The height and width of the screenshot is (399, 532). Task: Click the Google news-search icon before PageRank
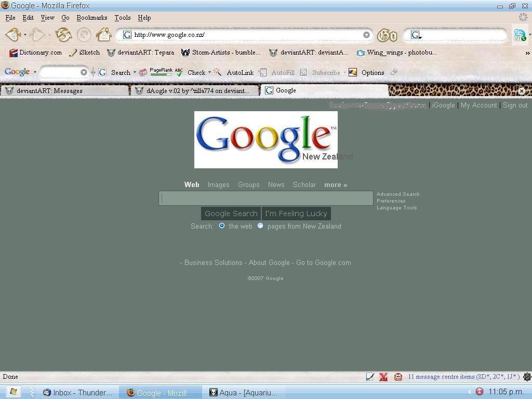pos(143,72)
